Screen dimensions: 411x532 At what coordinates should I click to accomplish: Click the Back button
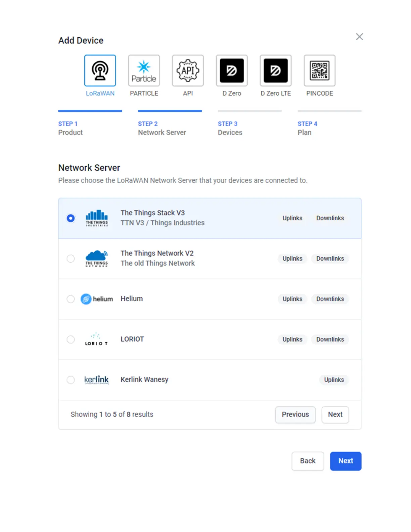pyautogui.click(x=308, y=461)
